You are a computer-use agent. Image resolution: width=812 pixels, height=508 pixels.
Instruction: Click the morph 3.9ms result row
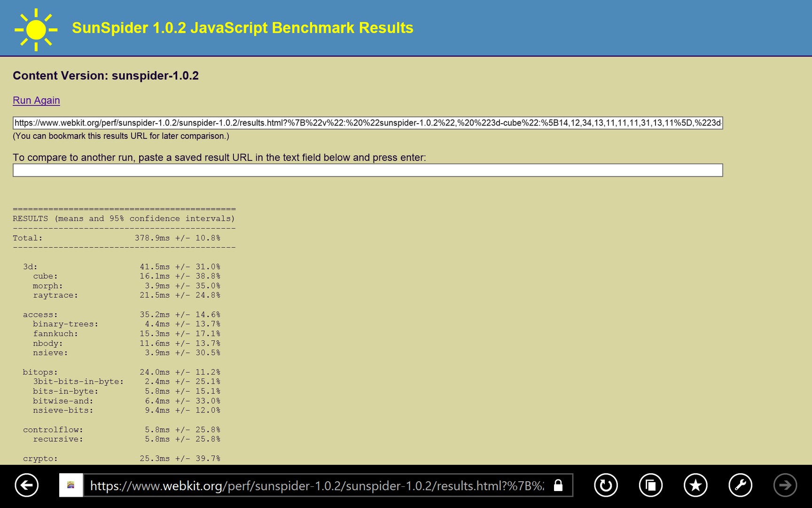pos(126,286)
